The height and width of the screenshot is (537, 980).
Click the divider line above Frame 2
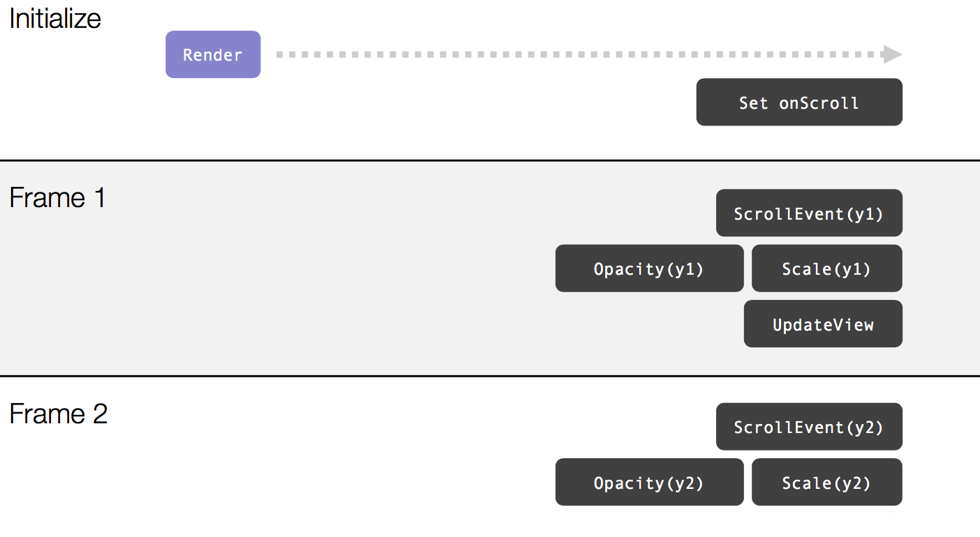[x=489, y=376]
